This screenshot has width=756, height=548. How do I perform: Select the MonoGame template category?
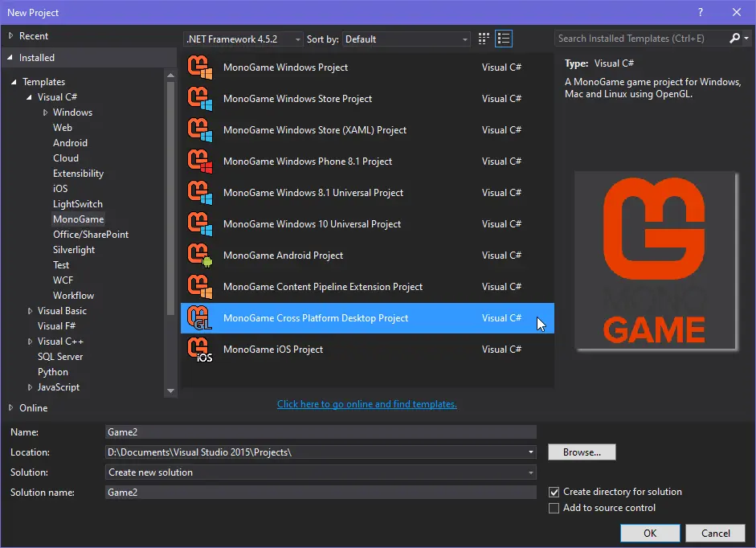coord(78,219)
